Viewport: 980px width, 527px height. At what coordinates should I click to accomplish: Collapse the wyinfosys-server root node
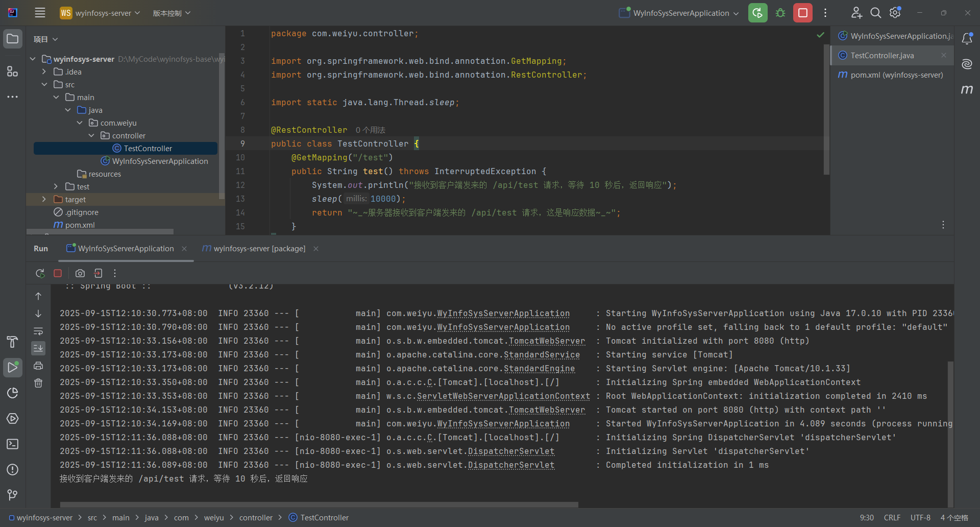(33, 59)
